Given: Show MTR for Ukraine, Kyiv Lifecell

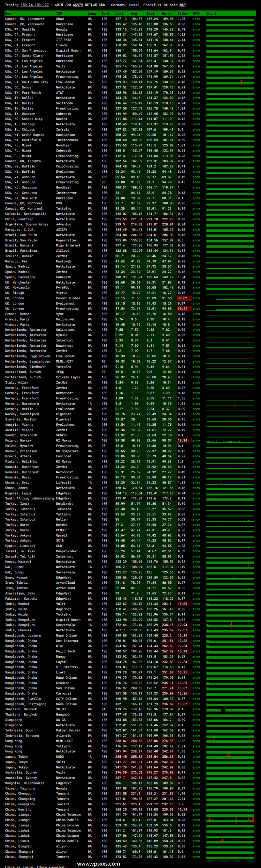Looking at the screenshot, I should [196, 483].
